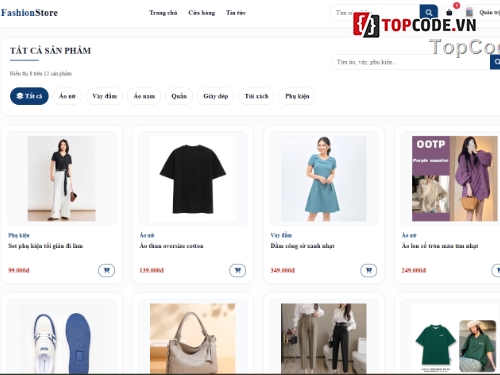
Task: Open the black t-shirt product image
Action: point(193,178)
